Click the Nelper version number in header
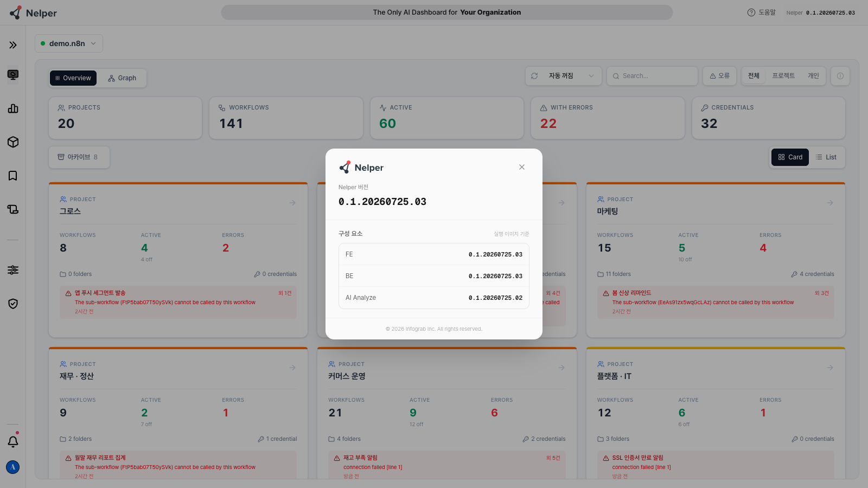The height and width of the screenshot is (488, 868). coord(831,13)
